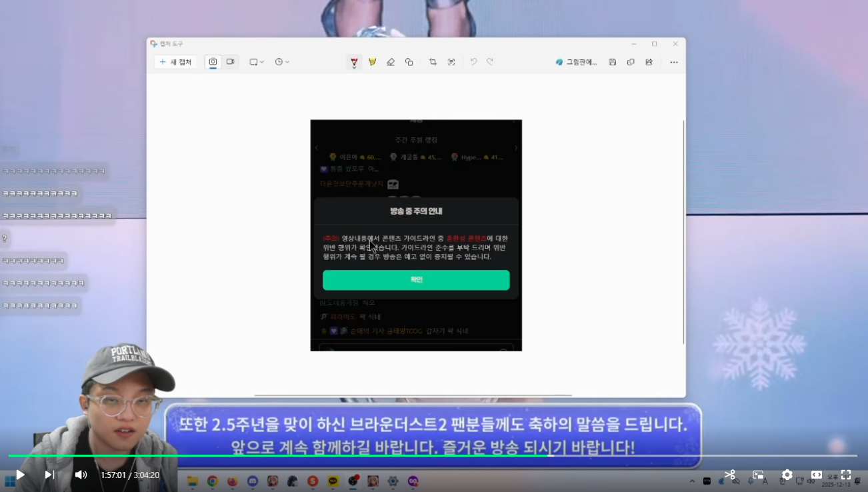Copy the capture to the clipboard
The image size is (868, 492).
(631, 62)
